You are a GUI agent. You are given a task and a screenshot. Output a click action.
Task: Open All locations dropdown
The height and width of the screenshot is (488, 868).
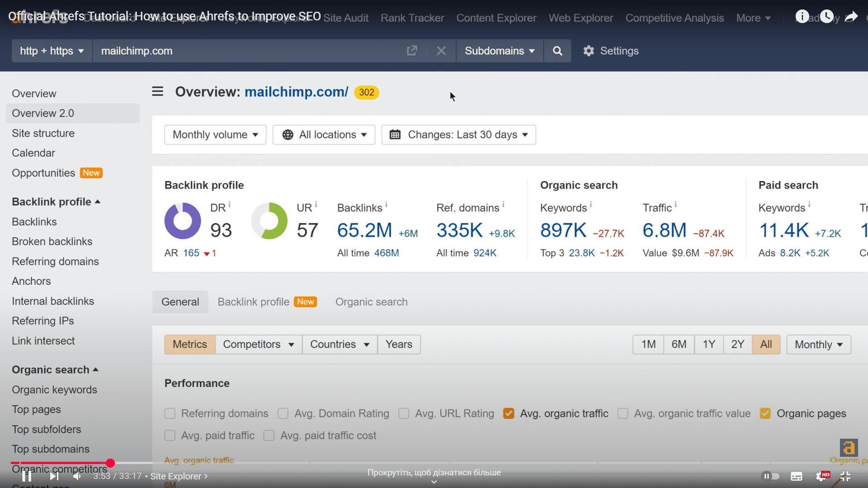point(324,135)
